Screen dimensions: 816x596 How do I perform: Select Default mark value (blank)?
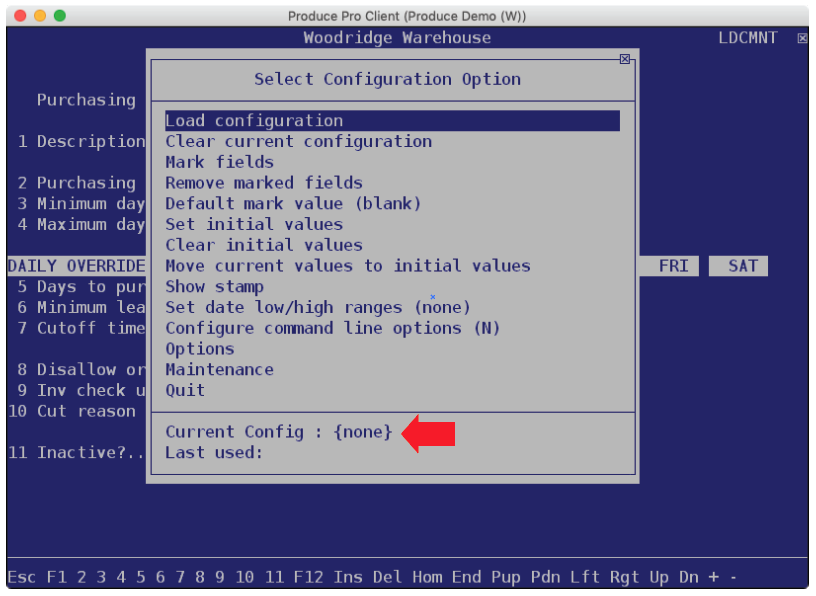(x=294, y=204)
